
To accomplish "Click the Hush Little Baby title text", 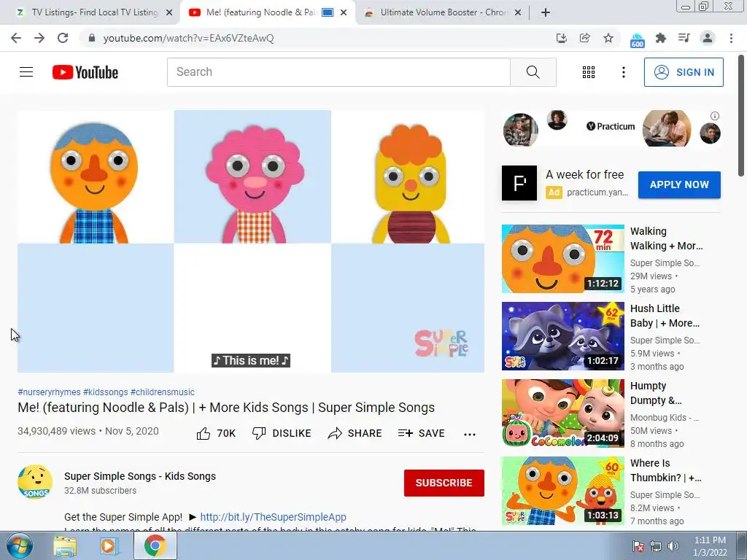I will click(665, 316).
